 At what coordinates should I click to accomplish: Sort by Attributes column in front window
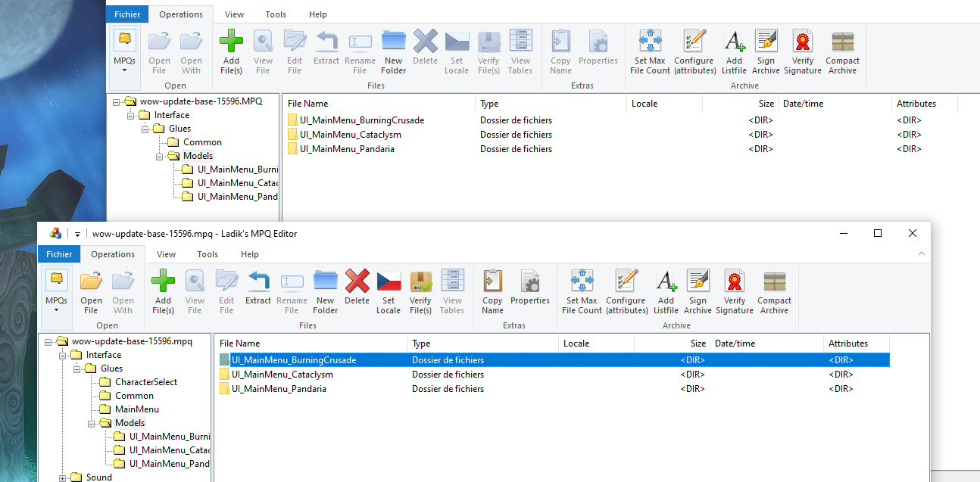[857, 344]
